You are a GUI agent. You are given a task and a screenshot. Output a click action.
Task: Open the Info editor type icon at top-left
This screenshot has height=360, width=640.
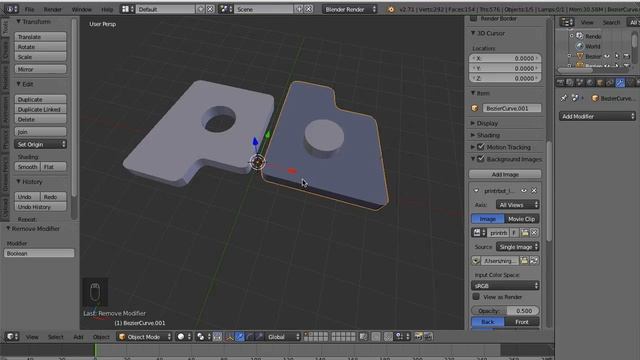pyautogui.click(x=12, y=9)
